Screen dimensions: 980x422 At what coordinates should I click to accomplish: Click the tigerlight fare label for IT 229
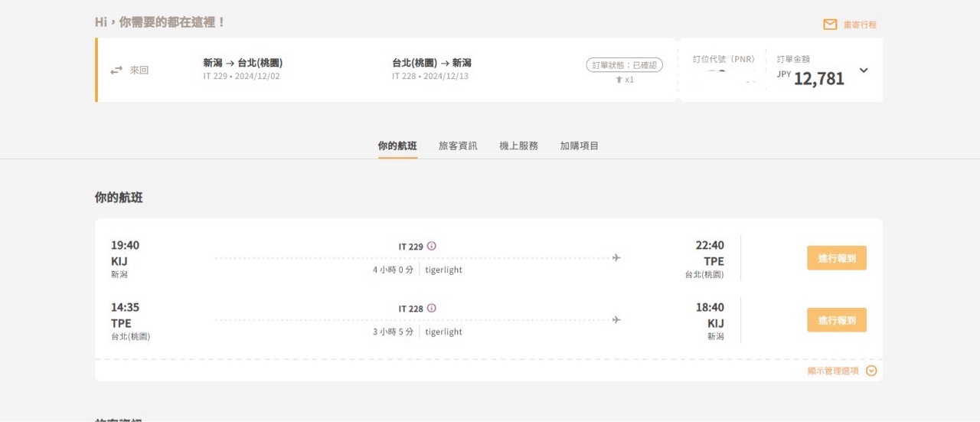click(443, 270)
